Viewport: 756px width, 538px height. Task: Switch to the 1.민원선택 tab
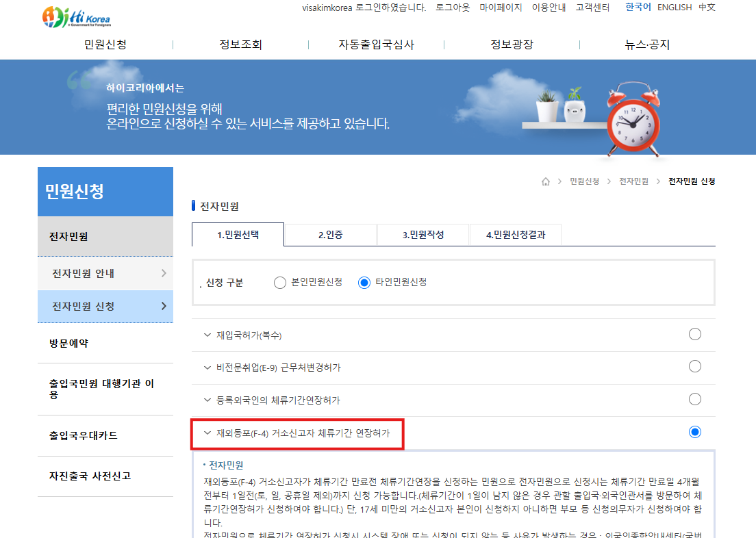238,235
